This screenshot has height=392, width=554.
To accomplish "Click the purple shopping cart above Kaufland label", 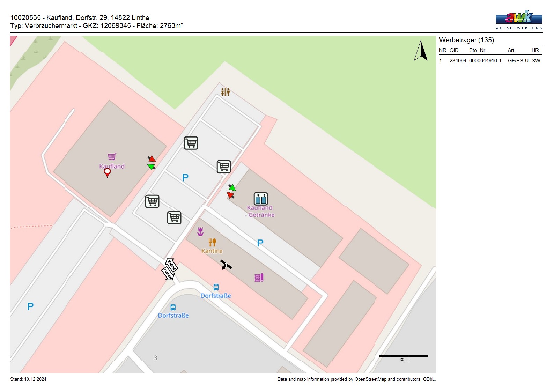I will pos(112,156).
